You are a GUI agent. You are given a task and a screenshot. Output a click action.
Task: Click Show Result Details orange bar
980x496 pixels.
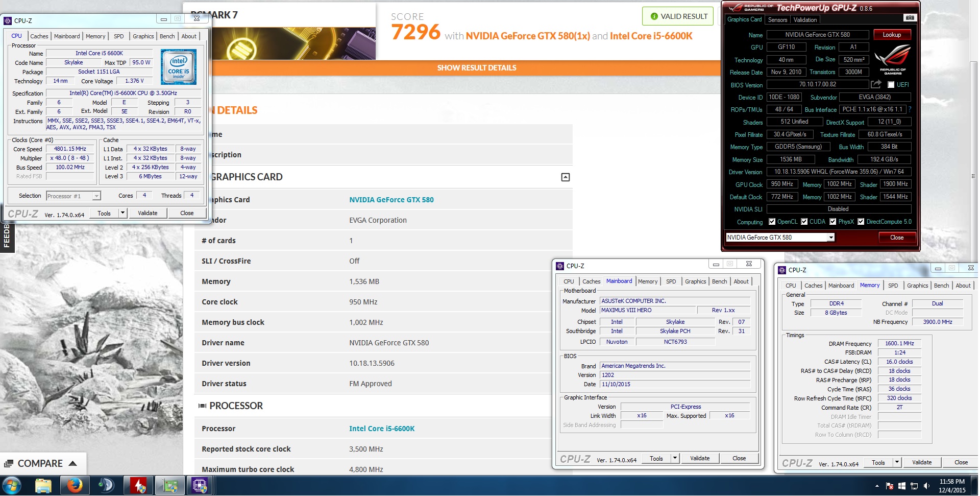click(476, 68)
